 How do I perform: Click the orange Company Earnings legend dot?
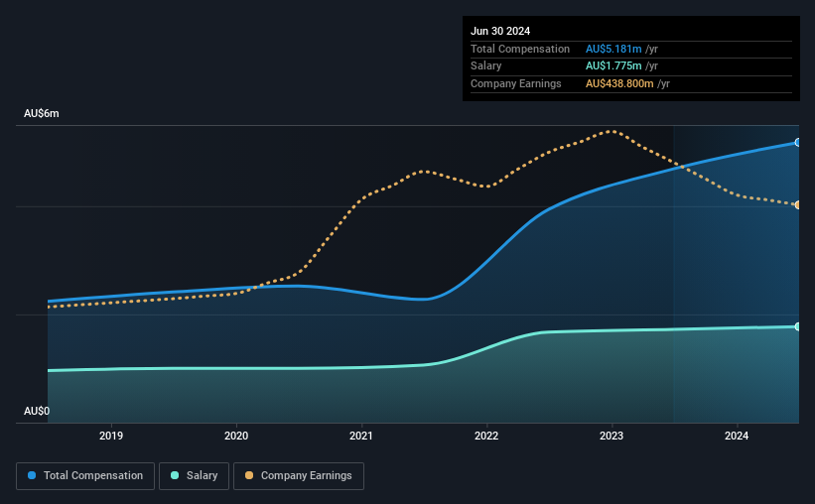[x=249, y=475]
